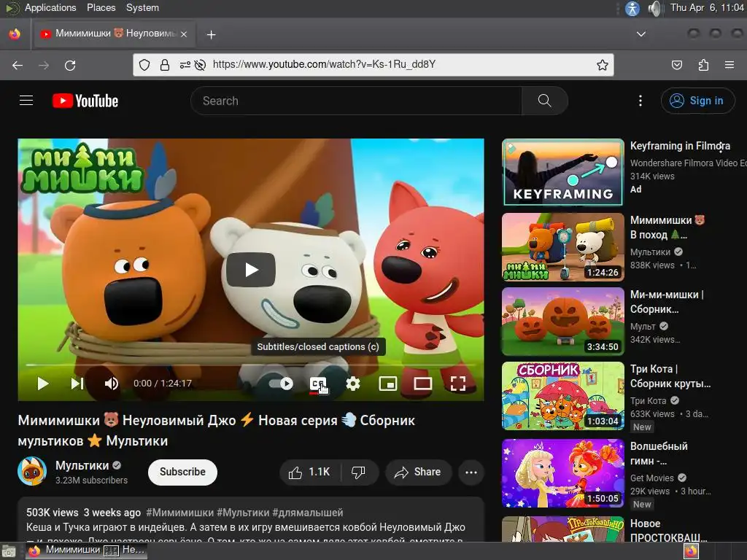Viewport: 747px width, 560px height.
Task: Open system volume speaker icon
Action: [655, 8]
